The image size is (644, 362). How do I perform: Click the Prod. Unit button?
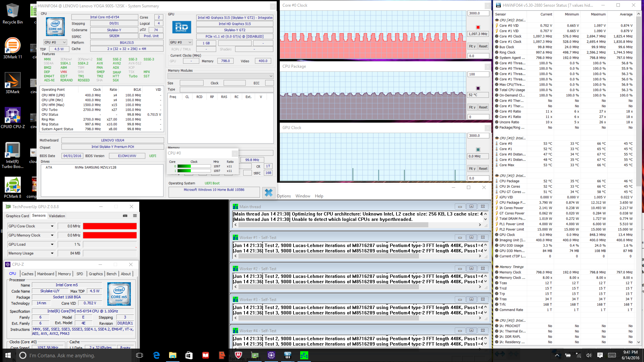pyautogui.click(x=151, y=36)
